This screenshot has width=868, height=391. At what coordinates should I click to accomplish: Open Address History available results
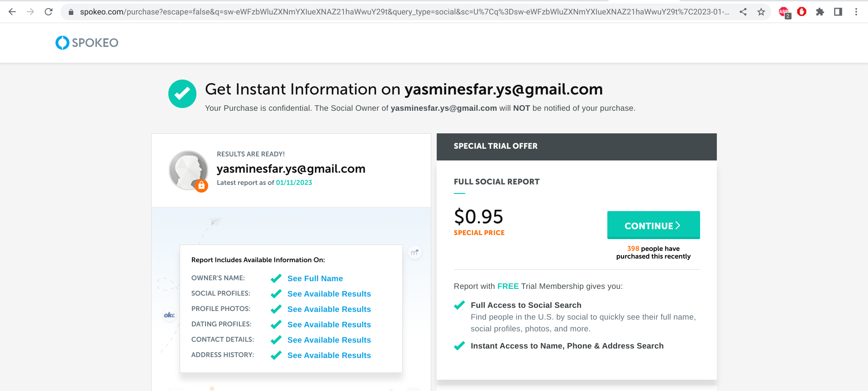click(329, 355)
